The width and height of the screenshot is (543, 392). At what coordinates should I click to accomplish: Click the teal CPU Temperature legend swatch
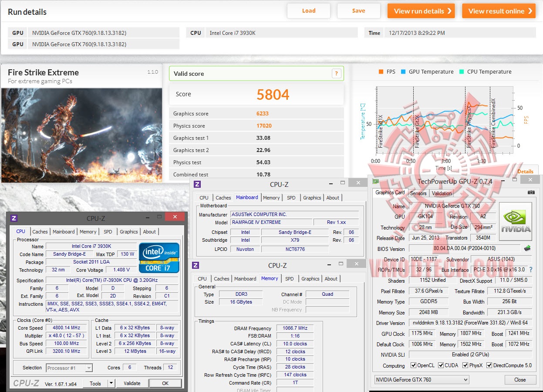click(462, 72)
